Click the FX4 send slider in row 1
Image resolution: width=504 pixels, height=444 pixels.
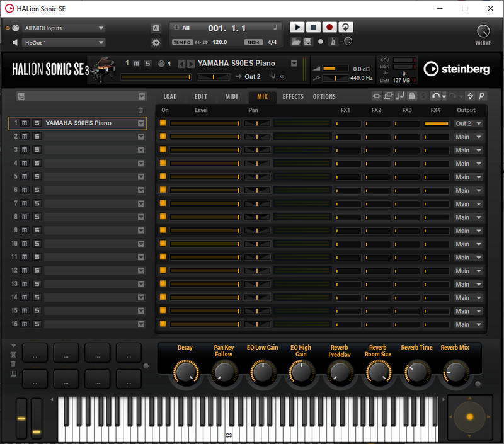point(436,123)
